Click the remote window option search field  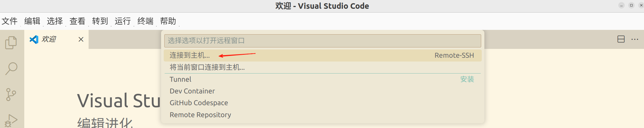(322, 41)
